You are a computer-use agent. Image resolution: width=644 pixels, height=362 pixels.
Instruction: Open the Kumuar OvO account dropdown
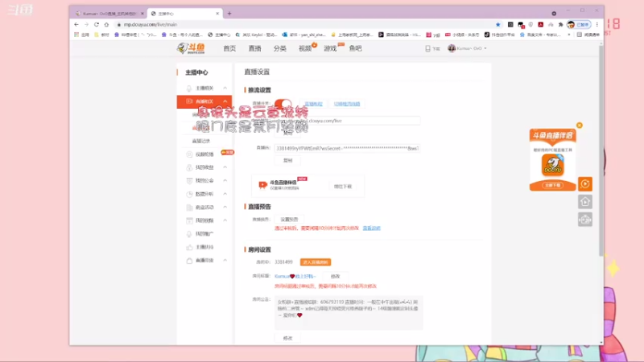tap(485, 48)
